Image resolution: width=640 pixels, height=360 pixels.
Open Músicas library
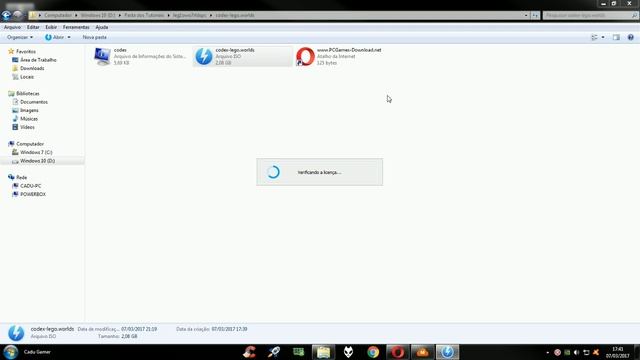coord(29,119)
